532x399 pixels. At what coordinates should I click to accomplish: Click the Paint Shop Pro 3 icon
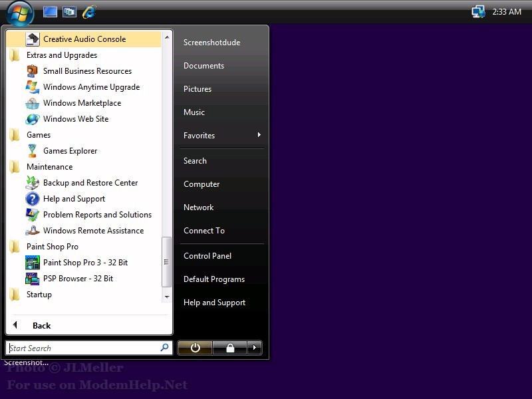coord(33,262)
